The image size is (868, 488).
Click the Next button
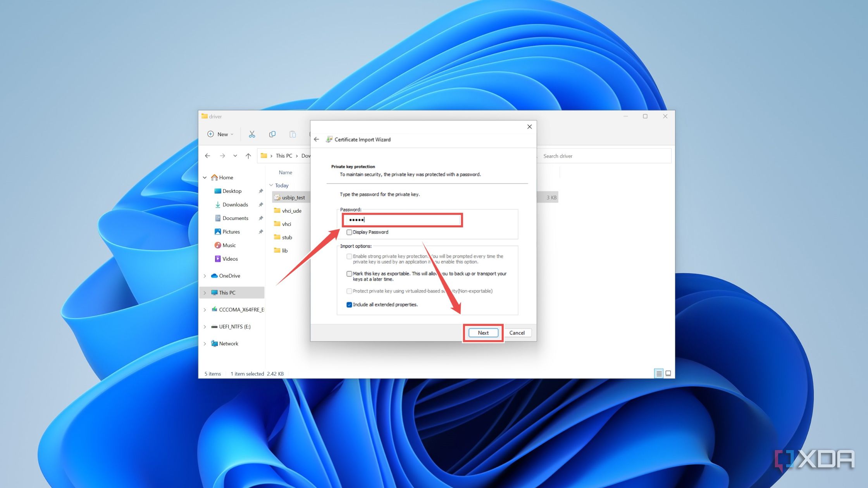point(483,333)
